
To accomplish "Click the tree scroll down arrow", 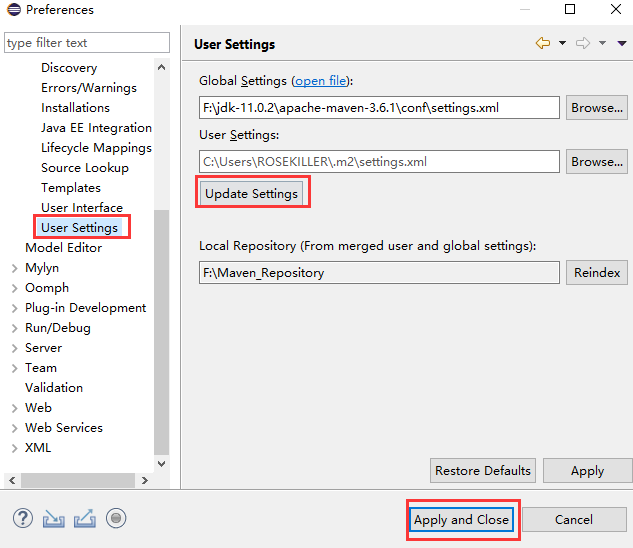I will point(161,464).
